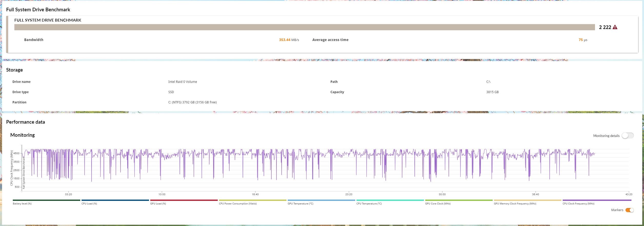
Task: Show GPU Memory Clock Frequency (MHz) series
Action: pos(528,202)
